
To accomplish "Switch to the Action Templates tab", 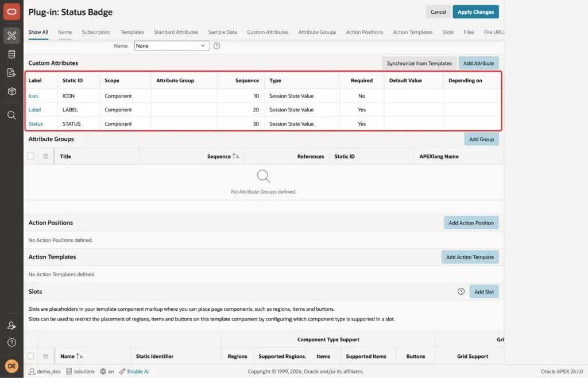I will 412,32.
